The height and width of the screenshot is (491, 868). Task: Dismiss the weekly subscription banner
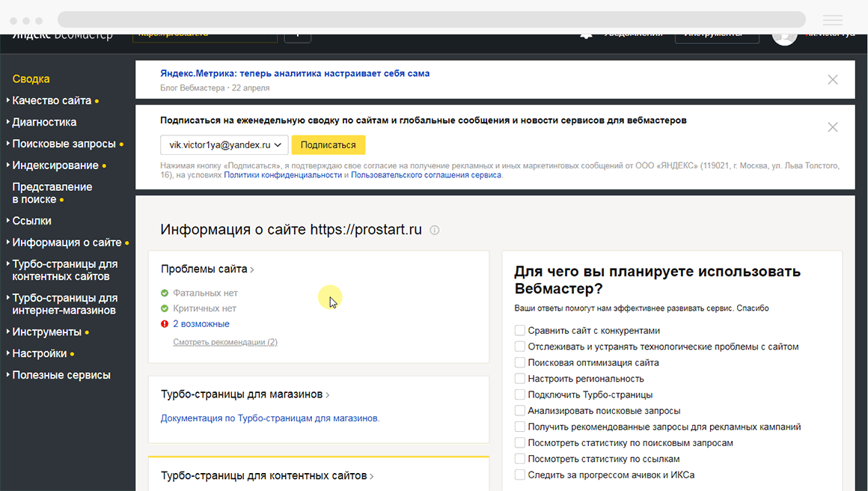pos(832,127)
